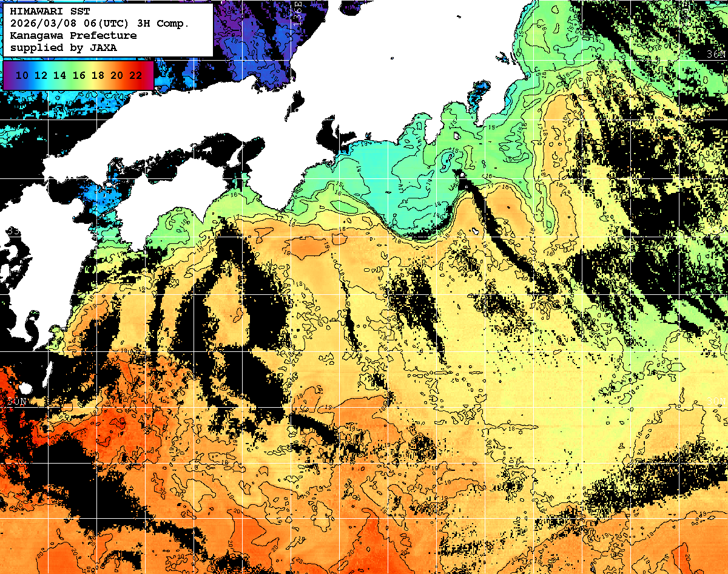The width and height of the screenshot is (728, 574).
Task: Click the 136E longitude label
Action: [x=297, y=12]
